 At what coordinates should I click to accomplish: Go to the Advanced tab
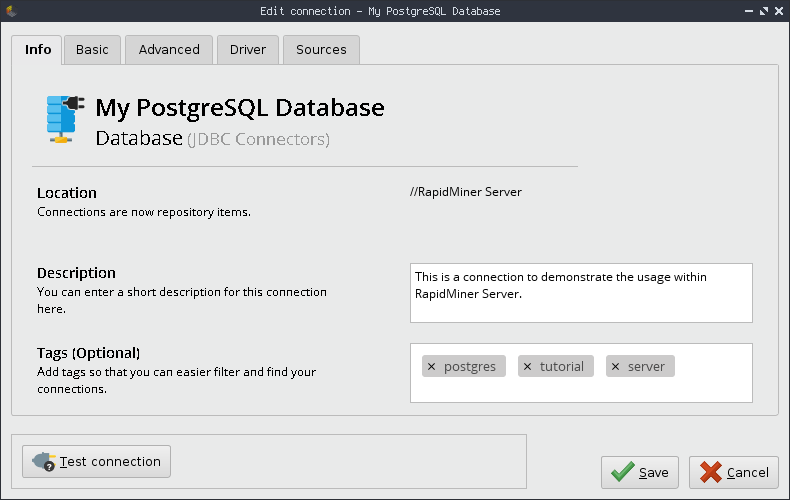(x=169, y=50)
